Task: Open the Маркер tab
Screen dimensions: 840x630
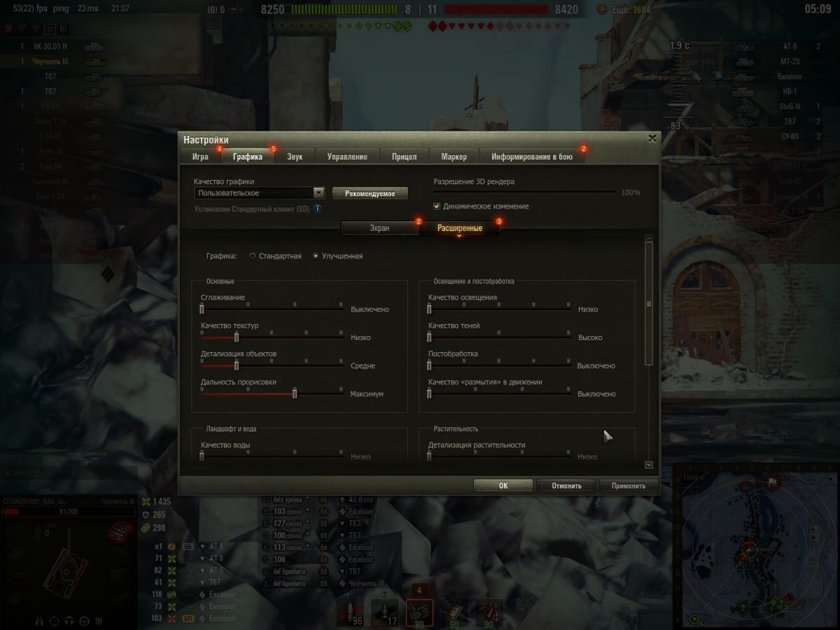Action: click(454, 157)
